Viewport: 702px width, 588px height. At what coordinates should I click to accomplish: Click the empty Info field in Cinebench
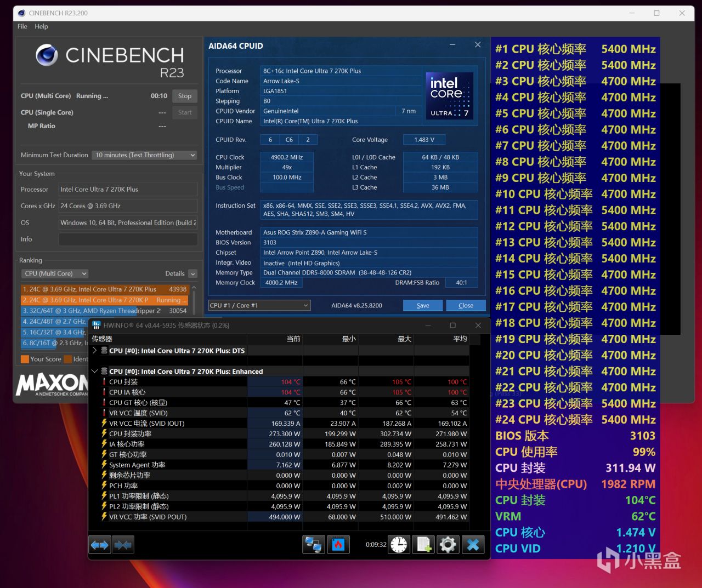pos(128,239)
